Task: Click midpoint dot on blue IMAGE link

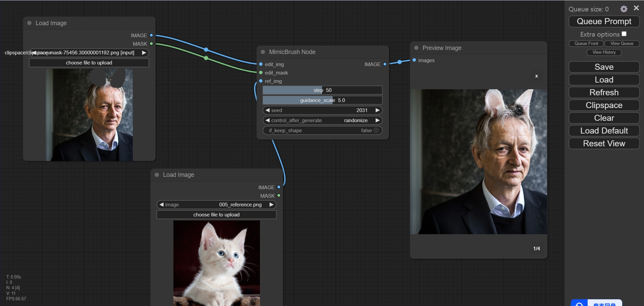Action: 206,50
